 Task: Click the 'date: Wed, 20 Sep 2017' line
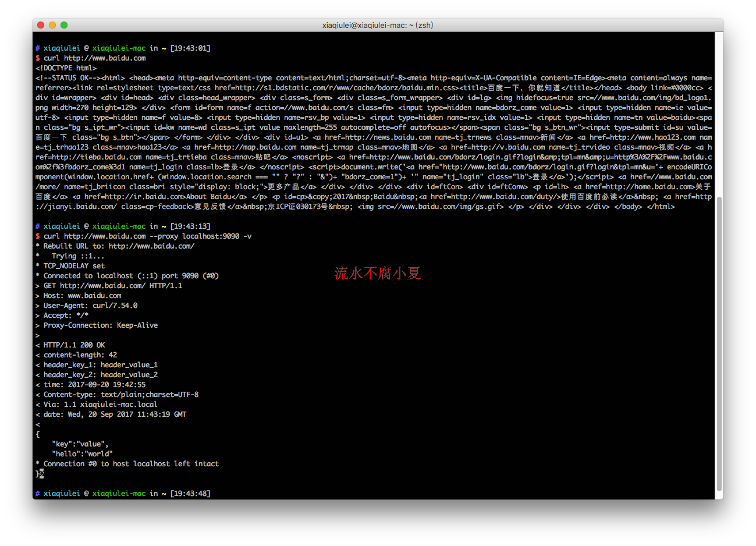pyautogui.click(x=111, y=414)
